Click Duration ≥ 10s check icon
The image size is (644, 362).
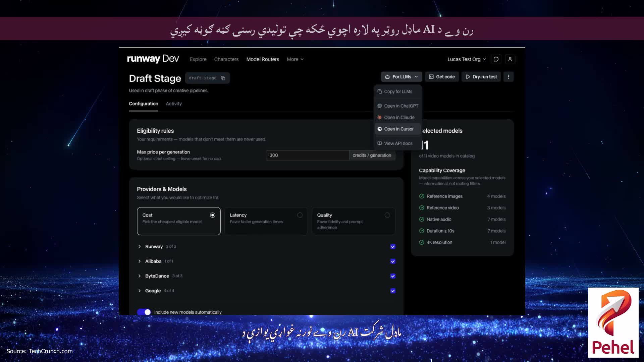coord(422,231)
